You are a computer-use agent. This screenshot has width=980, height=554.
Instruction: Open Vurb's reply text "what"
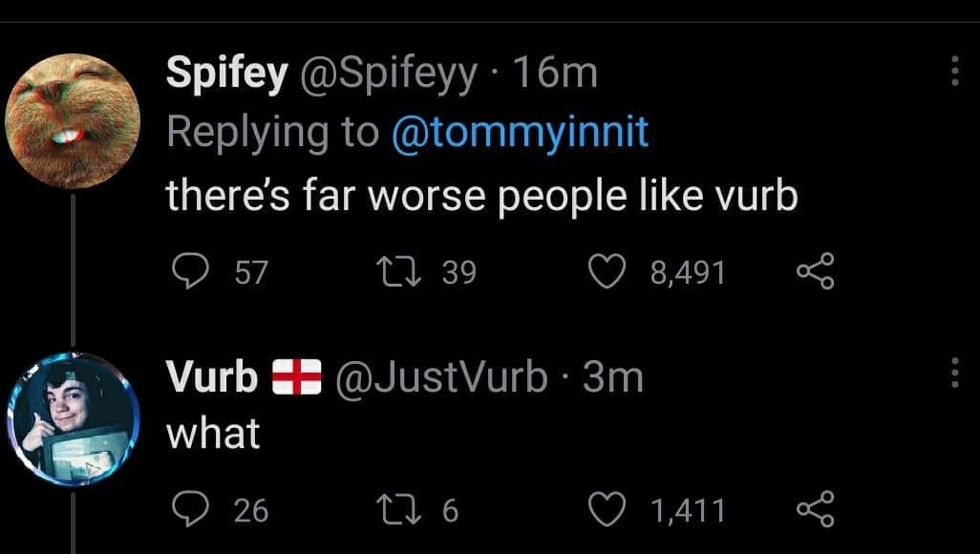click(x=213, y=435)
